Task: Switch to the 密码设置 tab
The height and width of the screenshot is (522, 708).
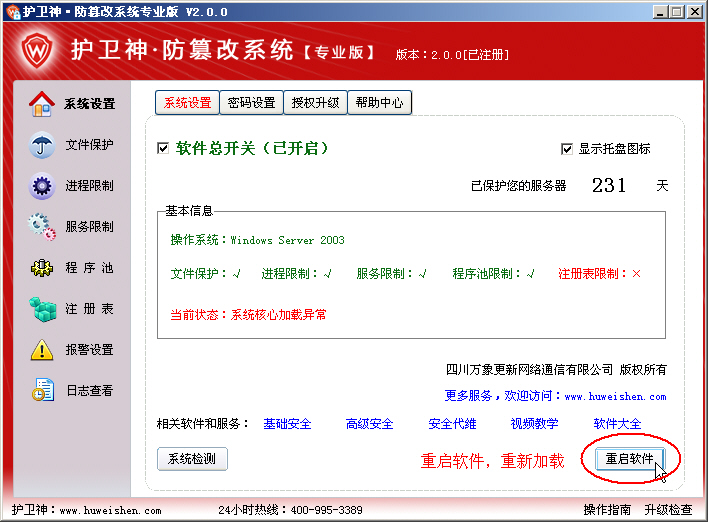Action: (x=251, y=103)
